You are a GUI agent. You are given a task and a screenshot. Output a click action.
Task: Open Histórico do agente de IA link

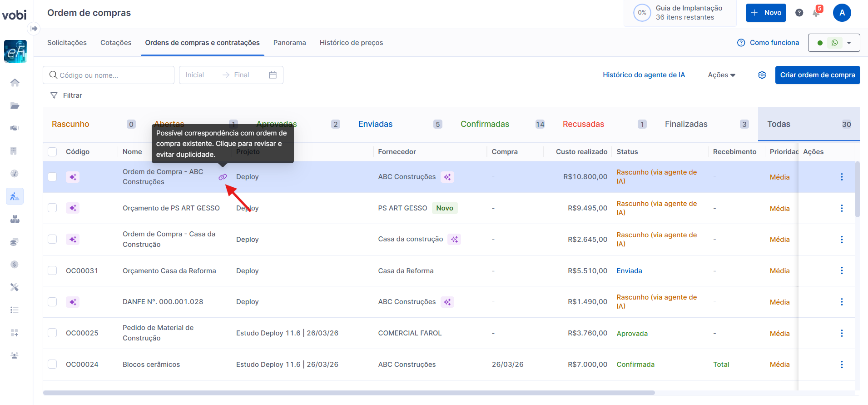(644, 75)
